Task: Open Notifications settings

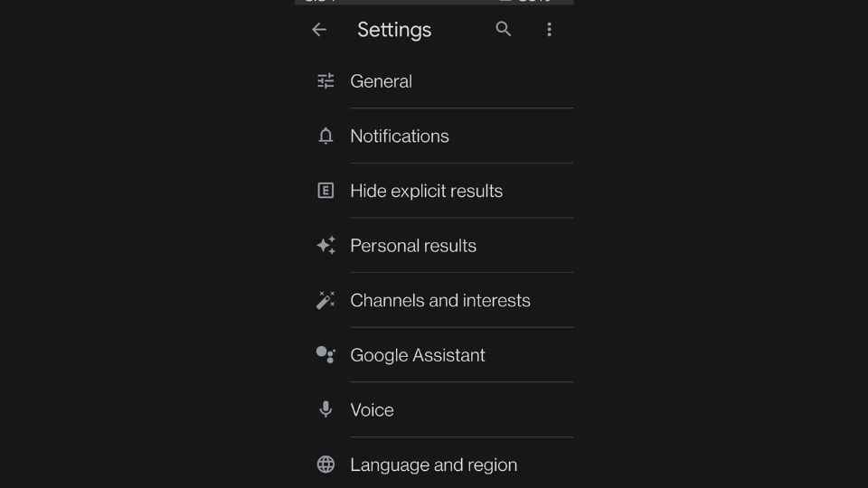Action: click(x=435, y=136)
